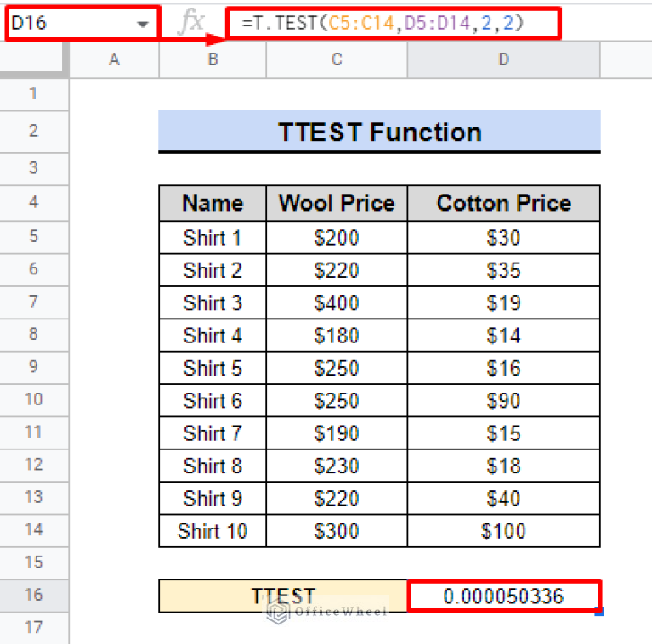Select column B header
Screen dimensions: 652x644
click(213, 59)
